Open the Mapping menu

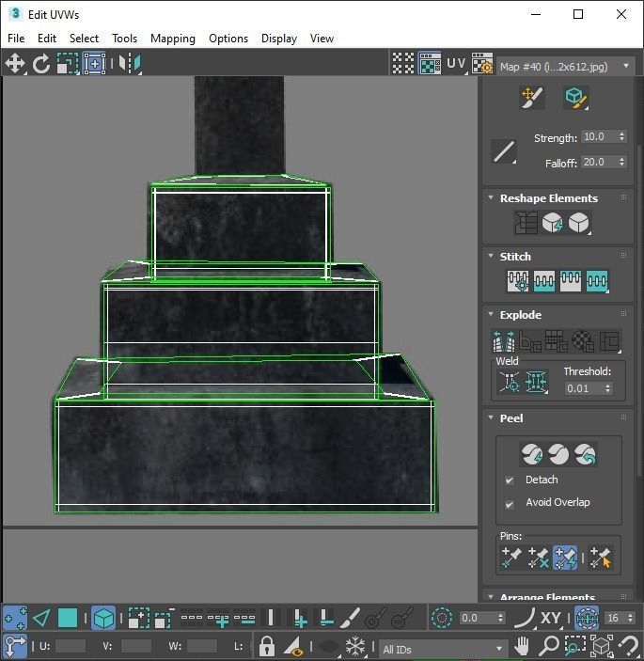(x=173, y=39)
